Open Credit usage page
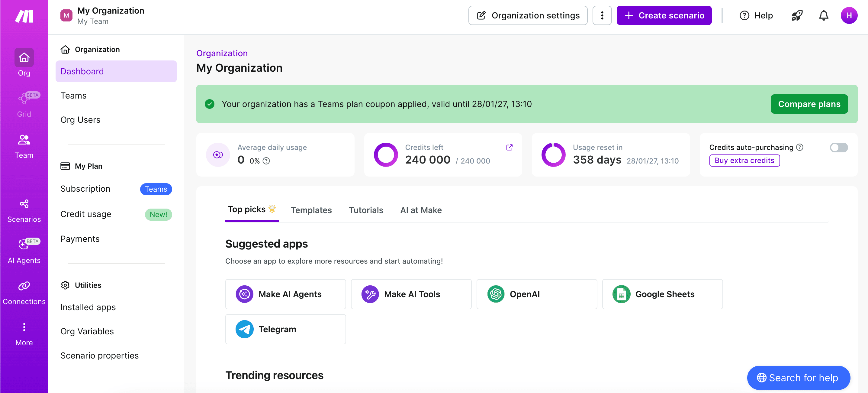The width and height of the screenshot is (868, 393). pos(116,215)
